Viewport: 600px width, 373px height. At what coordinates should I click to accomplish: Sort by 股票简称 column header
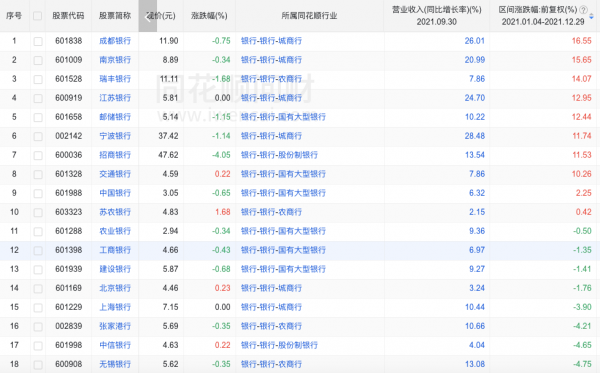115,16
